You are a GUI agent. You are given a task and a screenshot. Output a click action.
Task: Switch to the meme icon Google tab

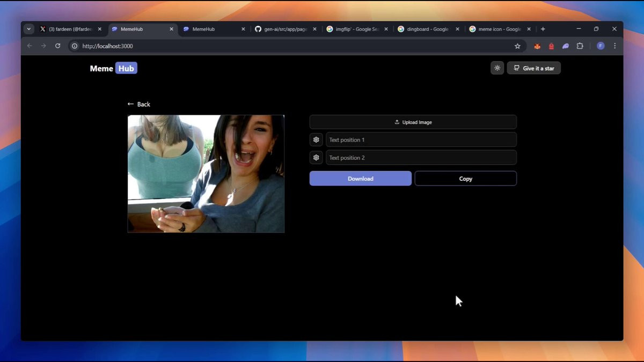(x=500, y=29)
